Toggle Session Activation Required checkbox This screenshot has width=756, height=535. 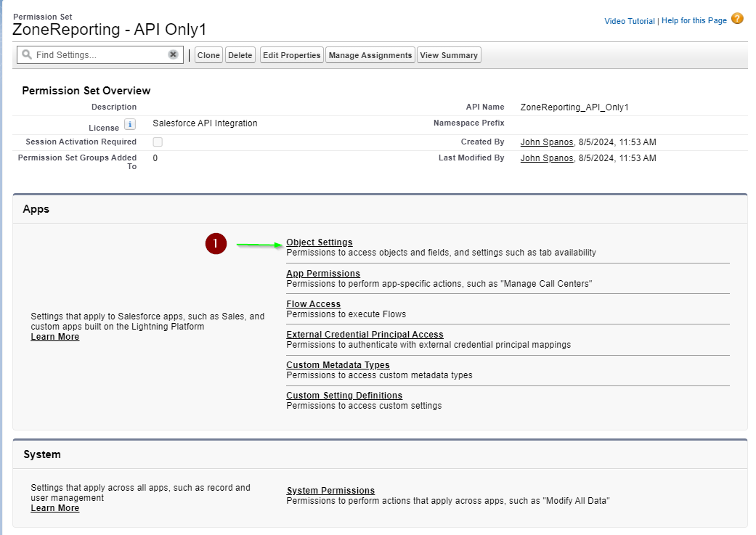158,142
